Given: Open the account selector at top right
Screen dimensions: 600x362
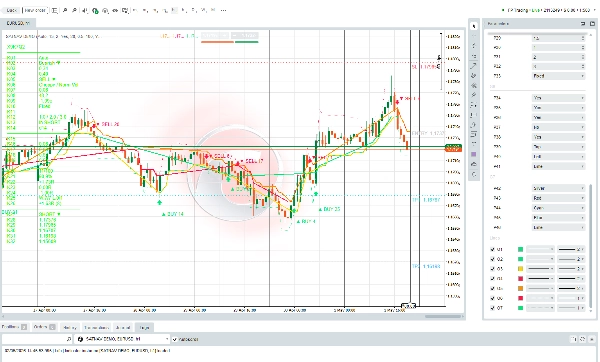Looking at the screenshot, I should (549, 10).
